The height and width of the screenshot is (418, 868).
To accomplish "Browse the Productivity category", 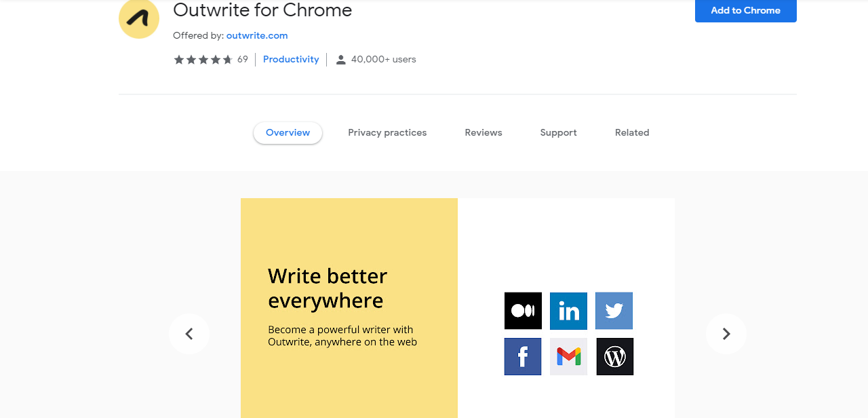I will pos(290,59).
